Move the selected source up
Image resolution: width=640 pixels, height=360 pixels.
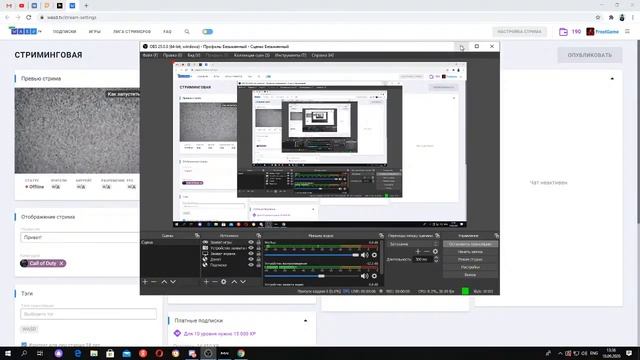point(234,282)
